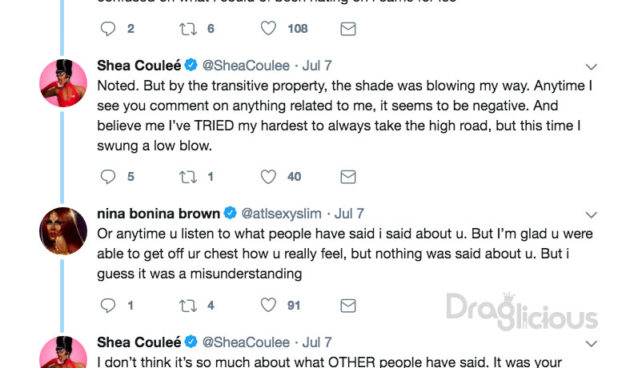The width and height of the screenshot is (638, 368).
Task: Retweet the top tweet with 6 retweets
Action: [188, 28]
